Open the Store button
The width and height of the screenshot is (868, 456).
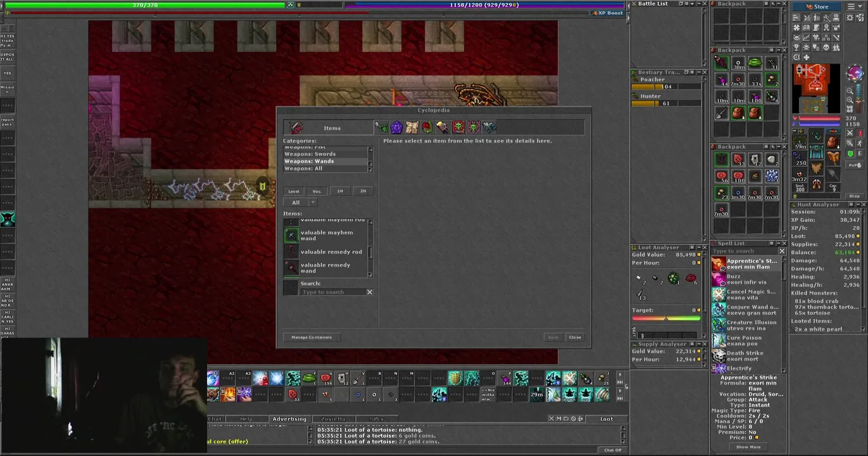pyautogui.click(x=817, y=6)
